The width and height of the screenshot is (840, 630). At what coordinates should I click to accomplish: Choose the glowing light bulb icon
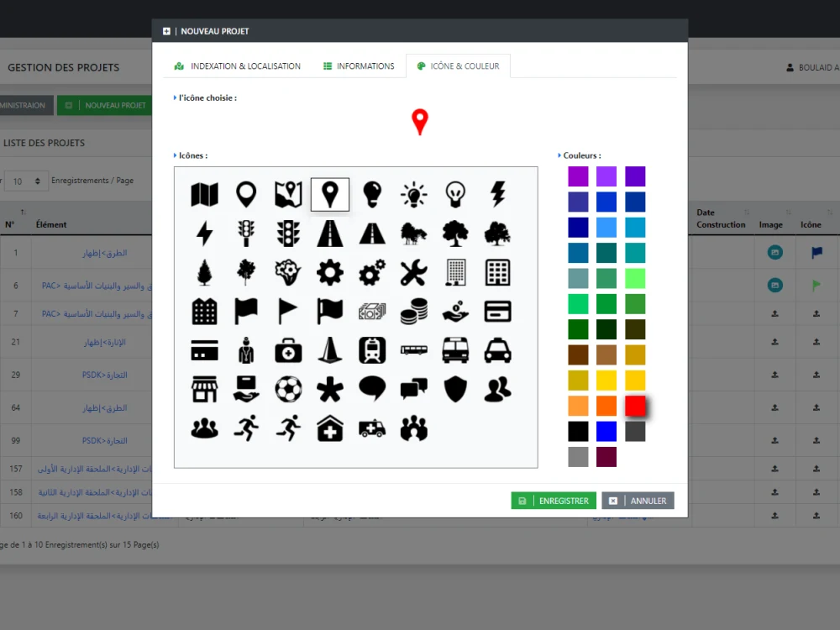[414, 195]
